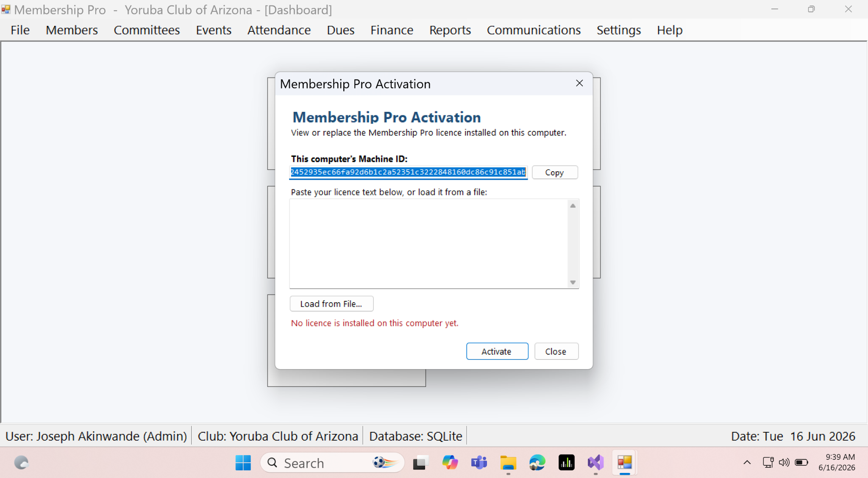Click the network tray icon

pos(768,462)
